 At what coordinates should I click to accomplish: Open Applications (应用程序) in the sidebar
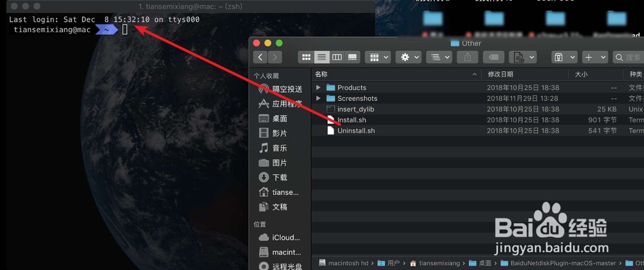281,104
